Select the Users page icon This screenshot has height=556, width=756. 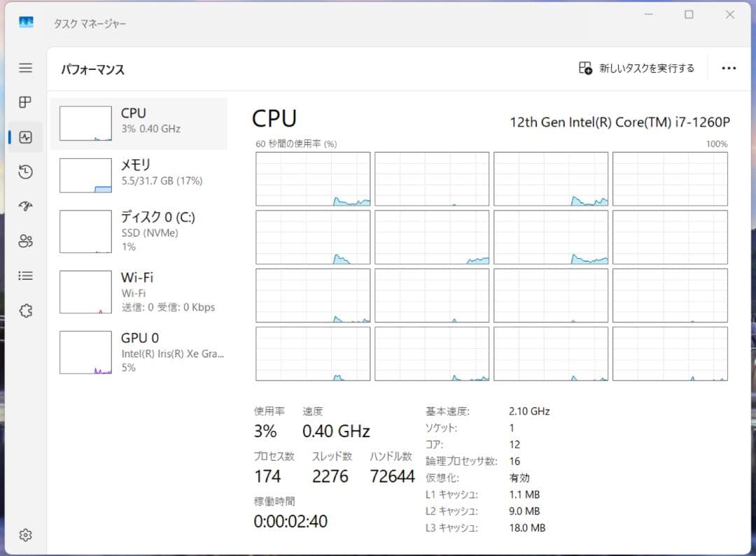click(x=25, y=241)
